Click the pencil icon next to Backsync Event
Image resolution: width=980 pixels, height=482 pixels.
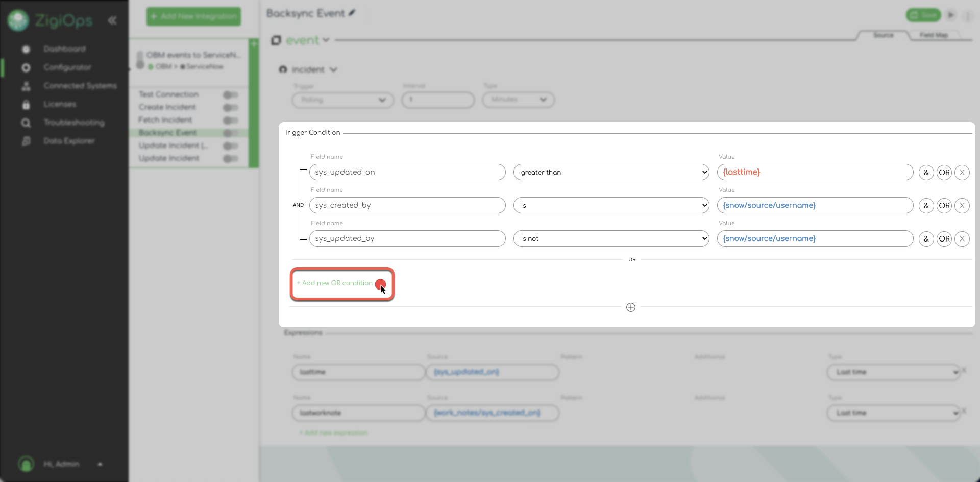pos(352,13)
